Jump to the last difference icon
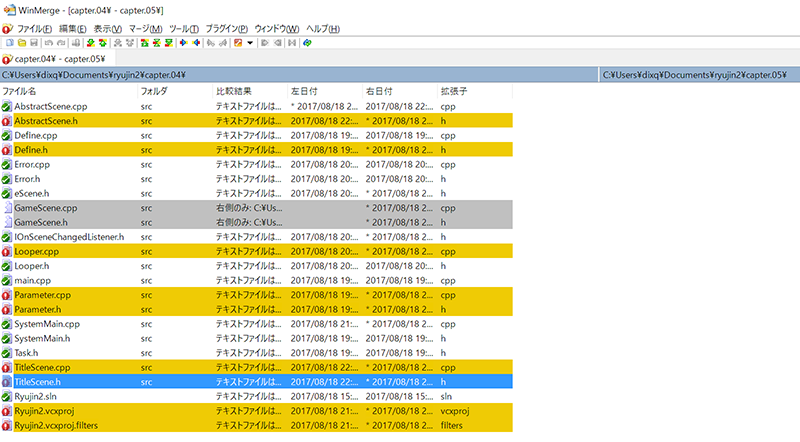The height and width of the screenshot is (442, 800). click(x=168, y=43)
